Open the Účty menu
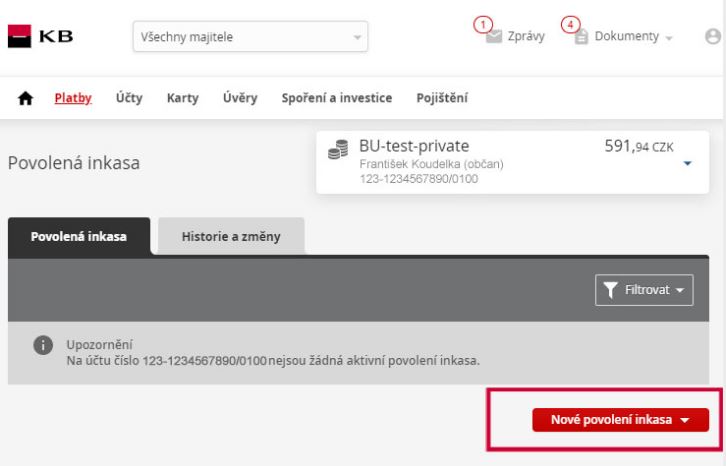This screenshot has width=726, height=466. 129,98
